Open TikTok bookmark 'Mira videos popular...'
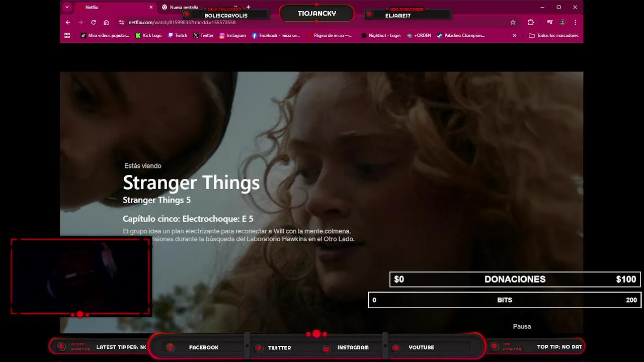This screenshot has width=644, height=362. (x=105, y=36)
